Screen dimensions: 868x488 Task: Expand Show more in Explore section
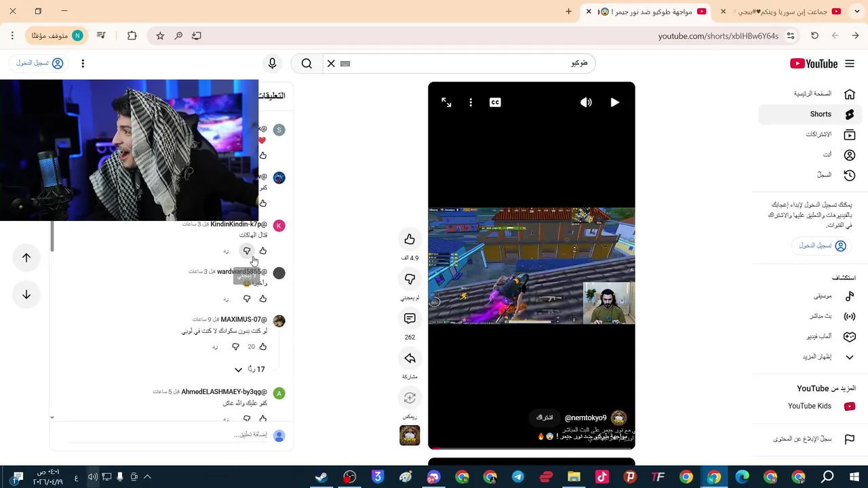810,357
